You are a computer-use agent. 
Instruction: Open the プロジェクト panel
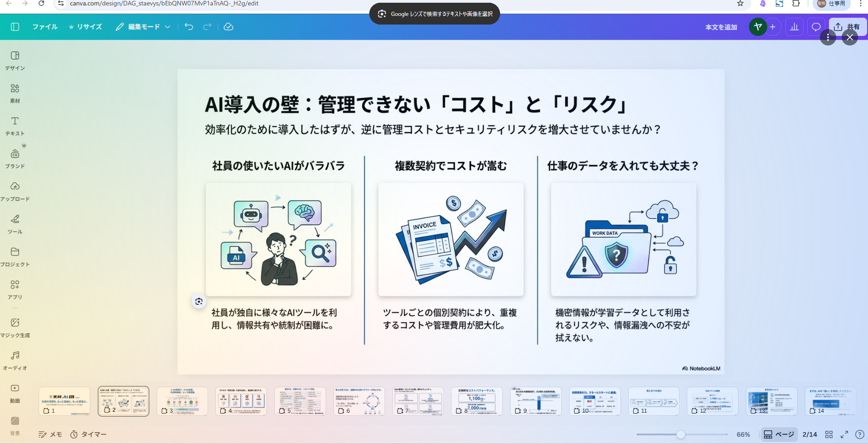pyautogui.click(x=15, y=256)
